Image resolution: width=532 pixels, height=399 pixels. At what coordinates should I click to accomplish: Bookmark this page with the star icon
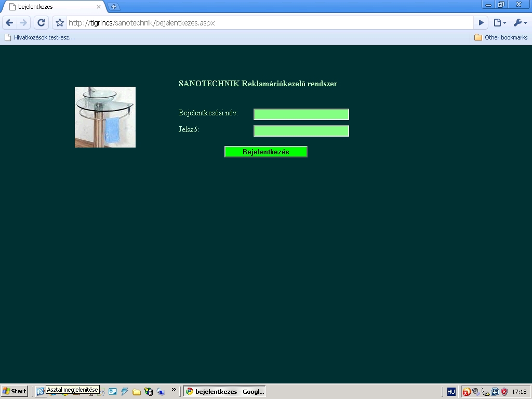[60, 23]
